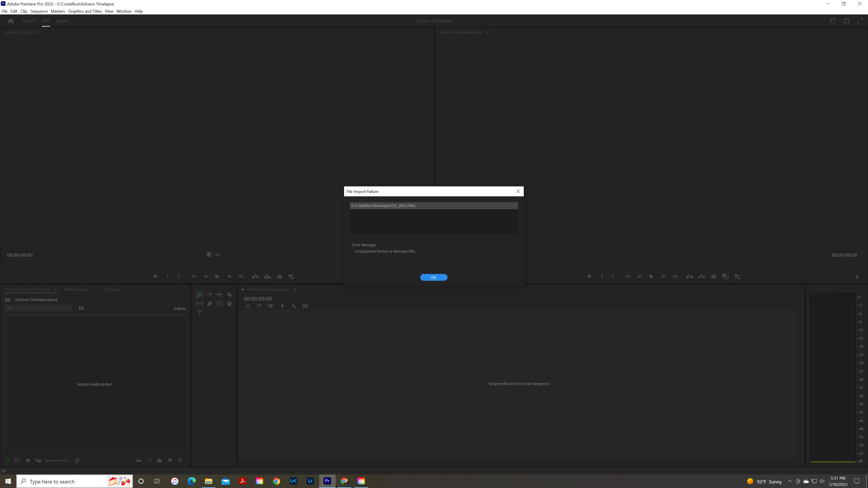Select the Pen tool

[210, 304]
